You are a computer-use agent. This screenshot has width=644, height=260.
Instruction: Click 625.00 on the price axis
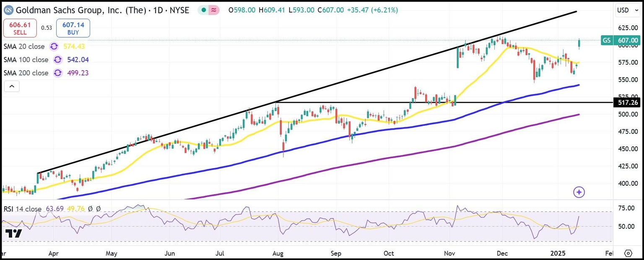point(628,28)
